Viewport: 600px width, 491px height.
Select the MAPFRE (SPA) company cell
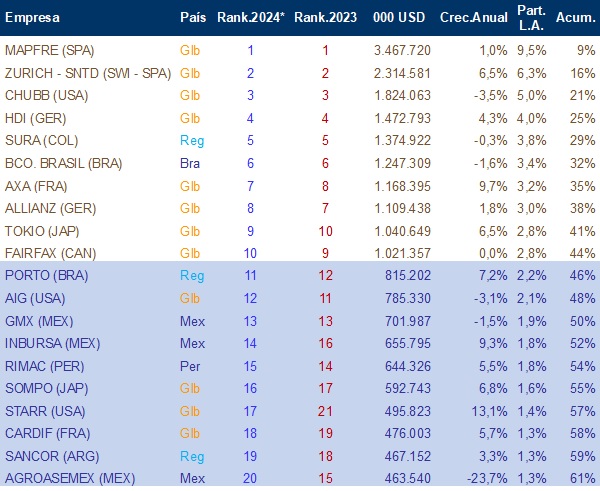coord(49,50)
